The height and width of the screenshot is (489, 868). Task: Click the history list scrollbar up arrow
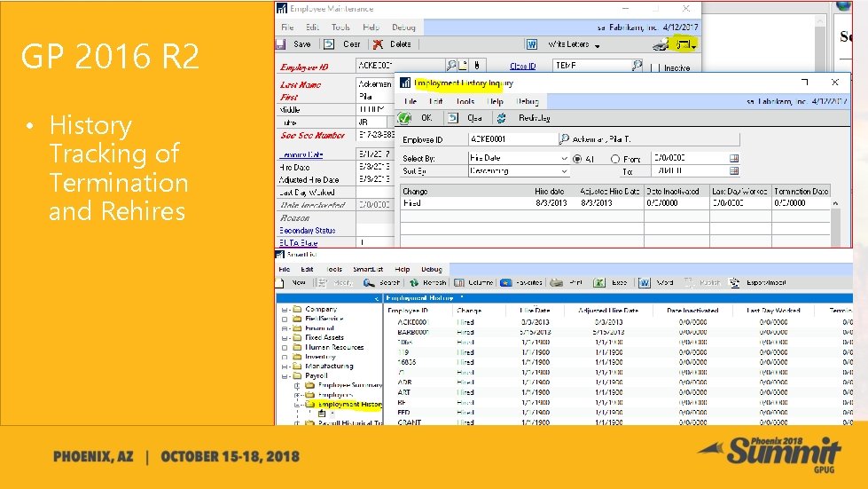click(835, 204)
